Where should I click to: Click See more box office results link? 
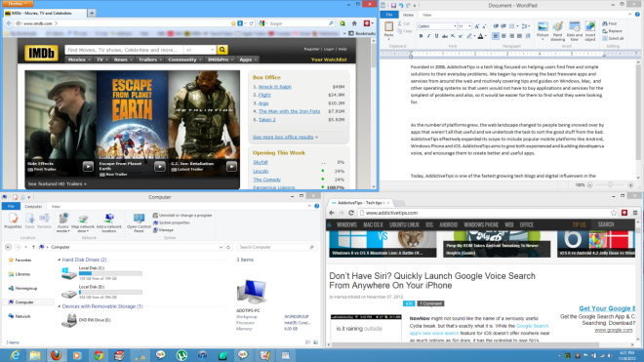(x=283, y=138)
